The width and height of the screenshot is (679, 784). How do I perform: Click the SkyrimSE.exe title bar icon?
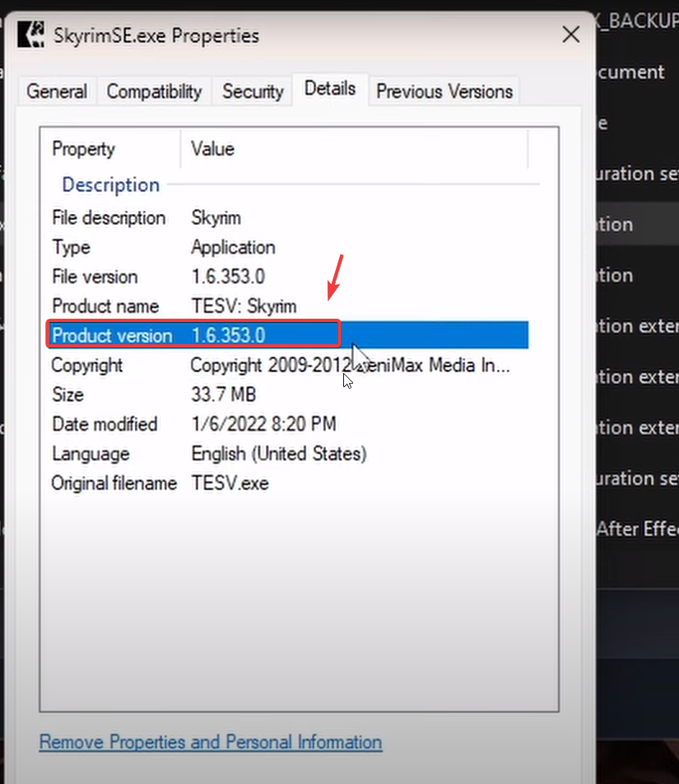pyautogui.click(x=30, y=35)
